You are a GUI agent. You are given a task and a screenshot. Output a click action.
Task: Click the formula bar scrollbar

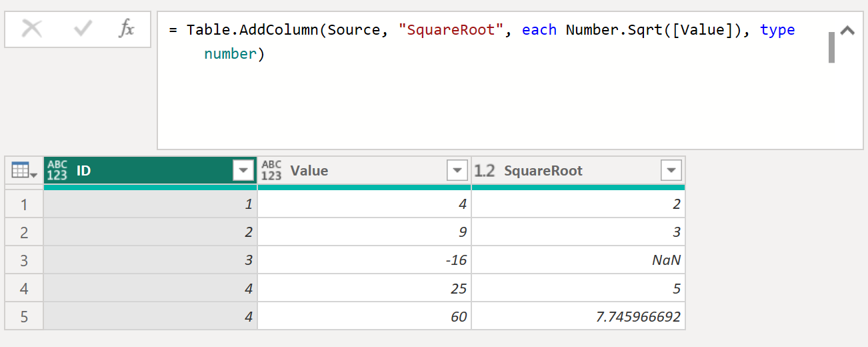tap(831, 47)
